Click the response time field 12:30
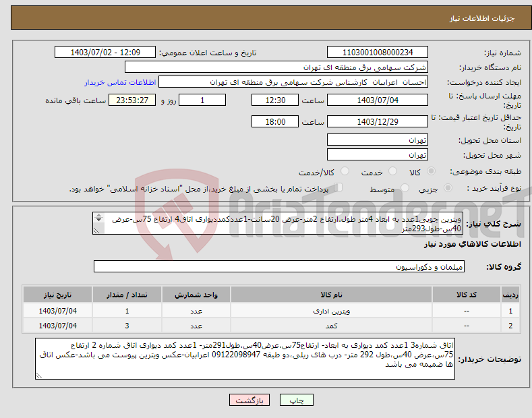532x418 pixels. [275, 100]
